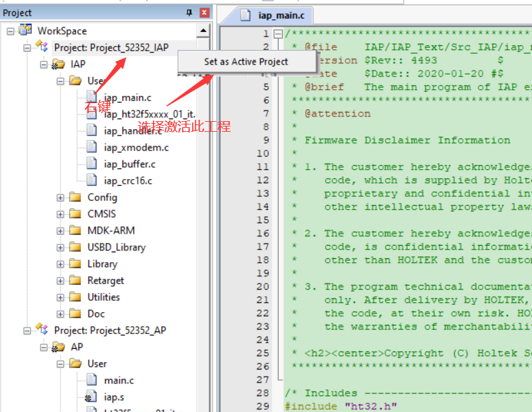Click the CMSIS folder icon
Viewport: 532px width, 412px height.
(x=75, y=214)
